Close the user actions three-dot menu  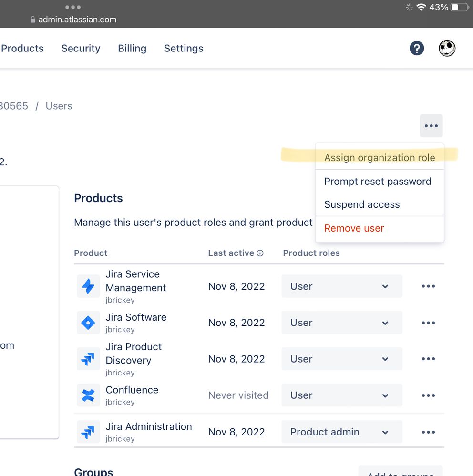tap(431, 126)
